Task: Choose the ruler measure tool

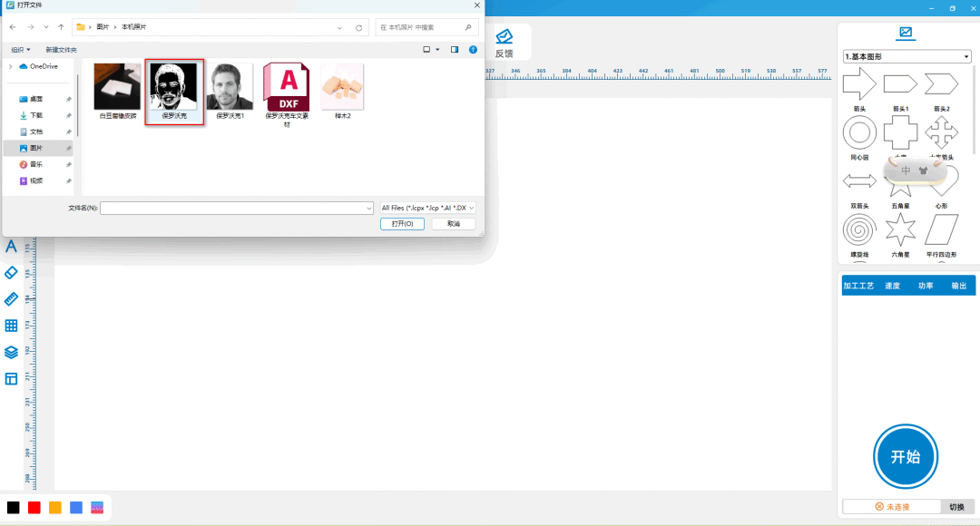Action: pos(11,298)
